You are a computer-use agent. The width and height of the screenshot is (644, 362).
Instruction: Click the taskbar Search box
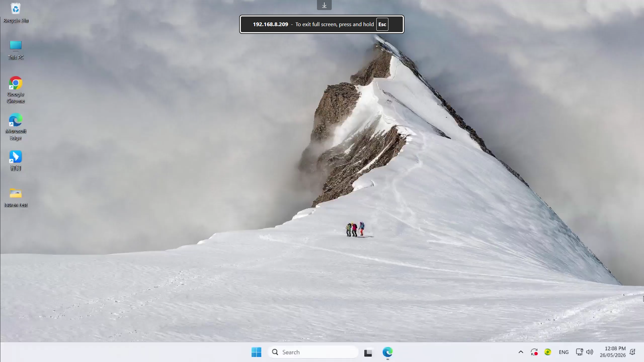coord(313,352)
